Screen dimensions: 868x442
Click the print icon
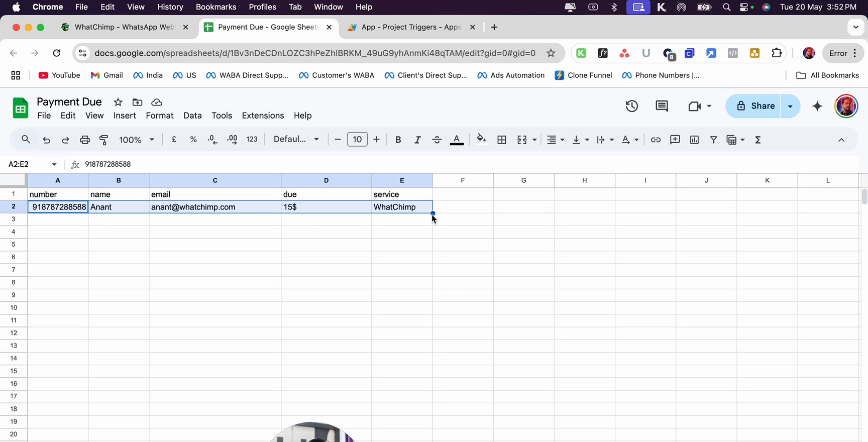[85, 140]
